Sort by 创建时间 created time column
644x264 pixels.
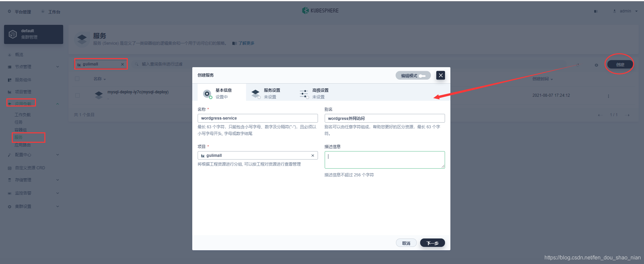[x=542, y=79]
